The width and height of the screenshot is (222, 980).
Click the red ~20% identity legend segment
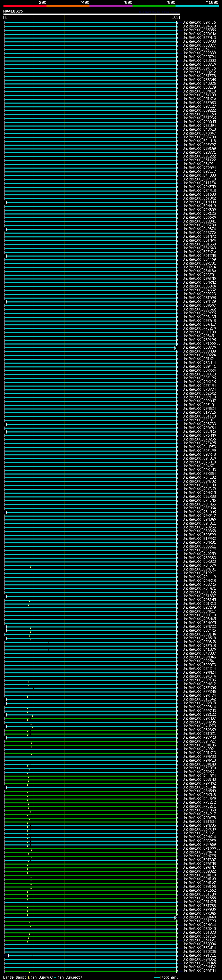coord(25,6)
